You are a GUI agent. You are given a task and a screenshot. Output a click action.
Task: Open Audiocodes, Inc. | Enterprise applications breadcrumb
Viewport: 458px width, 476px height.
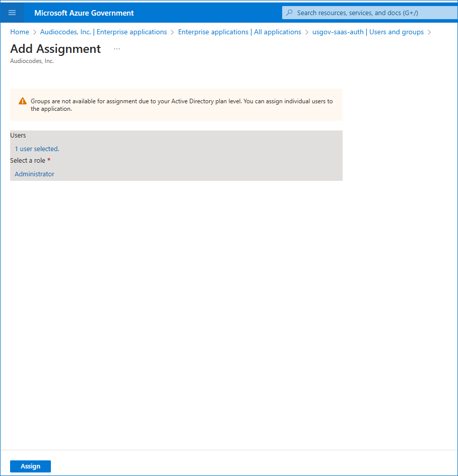(x=104, y=32)
